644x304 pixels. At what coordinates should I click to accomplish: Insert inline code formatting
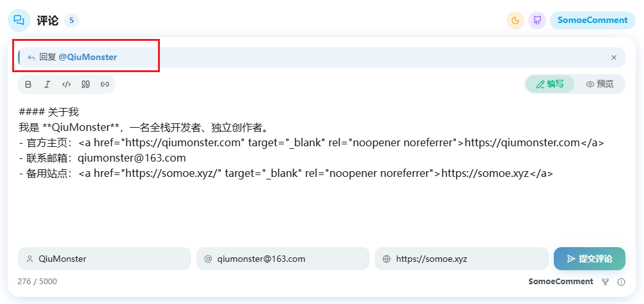[67, 84]
